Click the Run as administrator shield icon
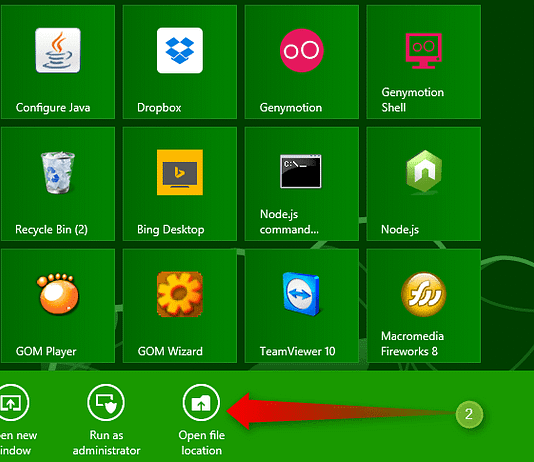Screen dimensions: 534x462 106,403
